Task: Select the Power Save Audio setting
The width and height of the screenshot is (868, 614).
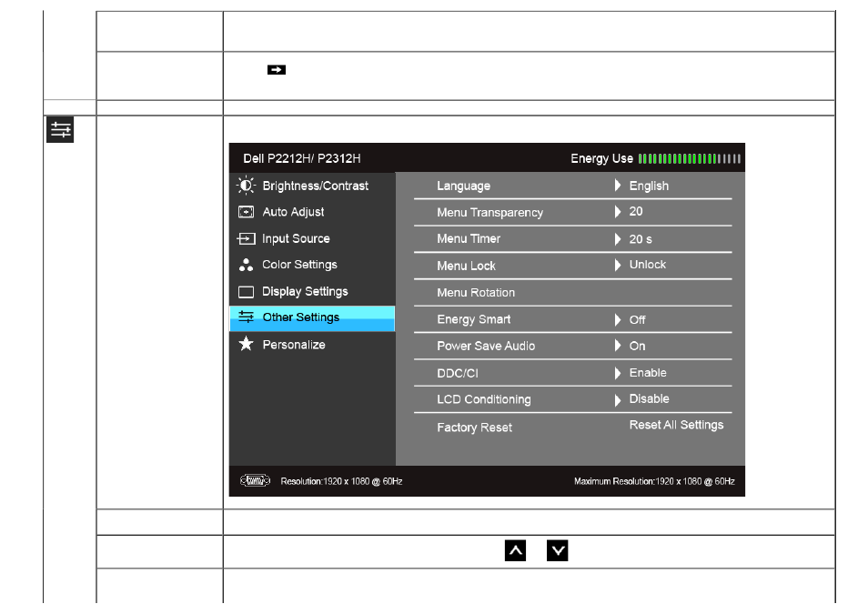Action: (x=573, y=346)
